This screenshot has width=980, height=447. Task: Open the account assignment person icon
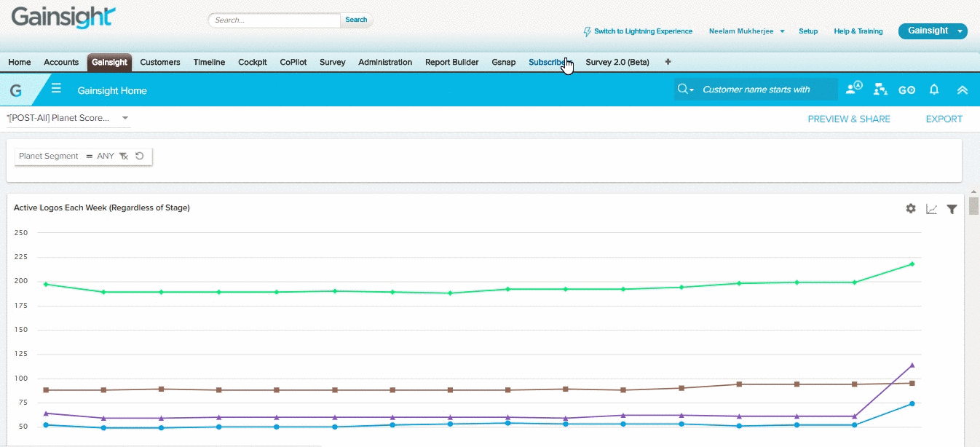[x=853, y=89]
